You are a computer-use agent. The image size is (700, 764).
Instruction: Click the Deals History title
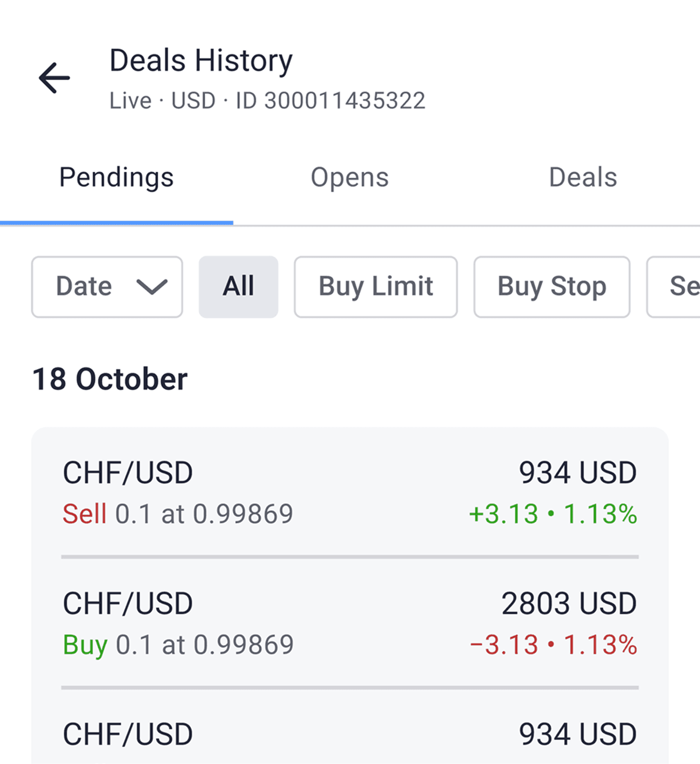[x=201, y=61]
